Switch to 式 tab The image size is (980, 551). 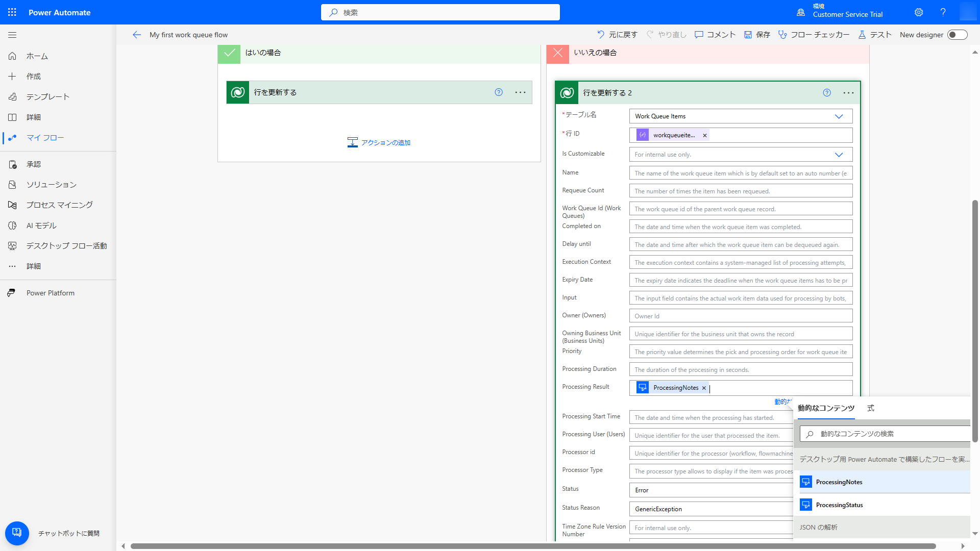[x=870, y=408]
